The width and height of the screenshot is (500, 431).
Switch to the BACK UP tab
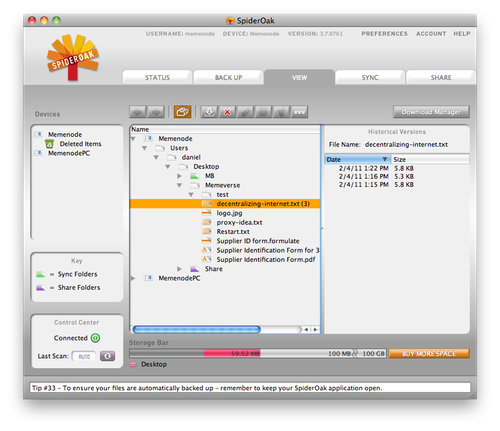click(228, 77)
